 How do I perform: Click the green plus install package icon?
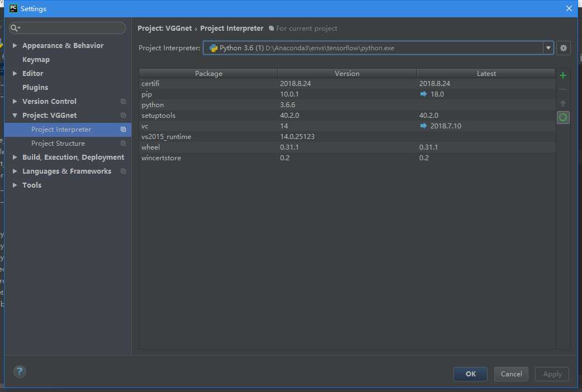click(562, 75)
